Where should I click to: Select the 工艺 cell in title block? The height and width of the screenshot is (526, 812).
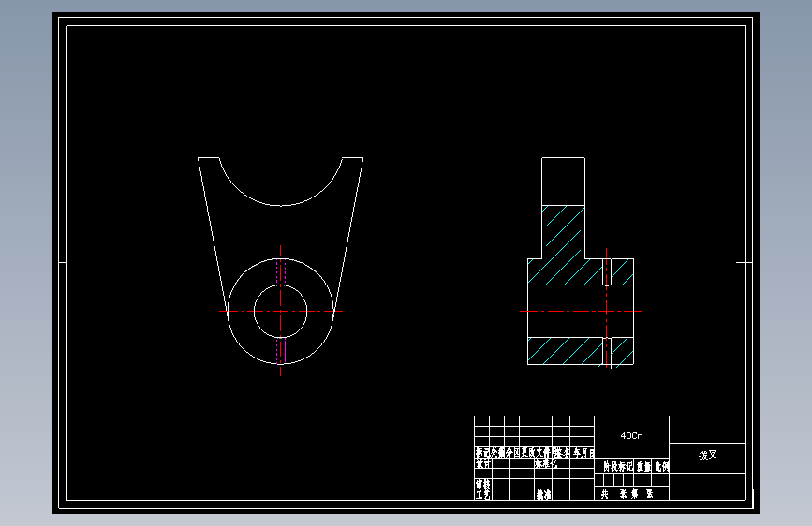pyautogui.click(x=483, y=494)
